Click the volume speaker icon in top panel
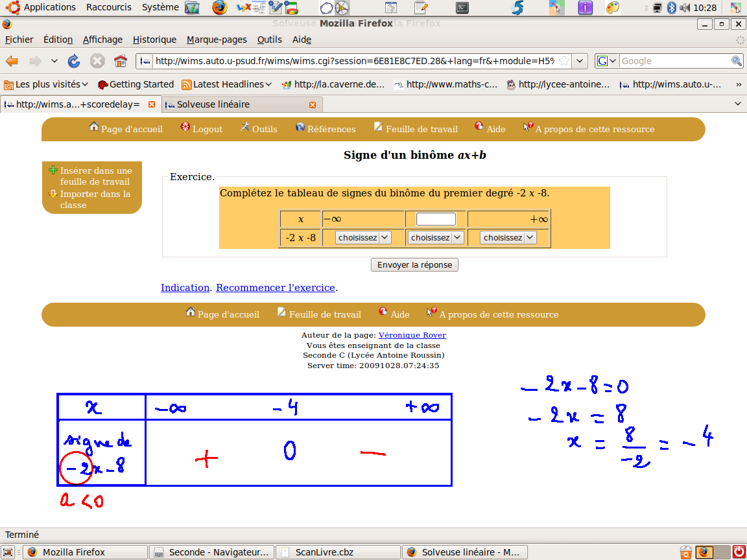Image resolution: width=747 pixels, height=560 pixels. [685, 8]
